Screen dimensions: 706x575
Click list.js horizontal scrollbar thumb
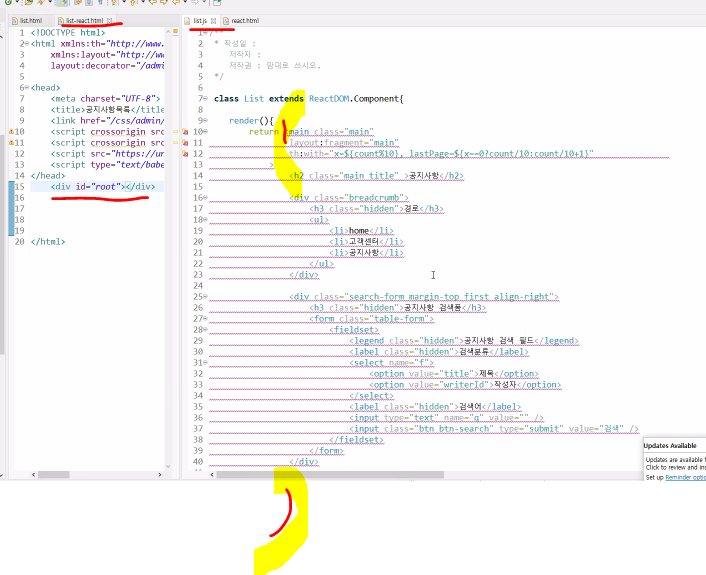(x=330, y=475)
